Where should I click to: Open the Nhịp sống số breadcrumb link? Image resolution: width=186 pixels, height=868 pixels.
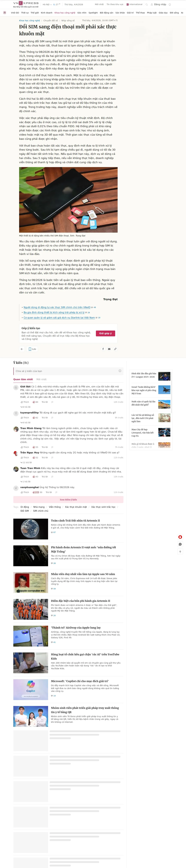click(68, 21)
